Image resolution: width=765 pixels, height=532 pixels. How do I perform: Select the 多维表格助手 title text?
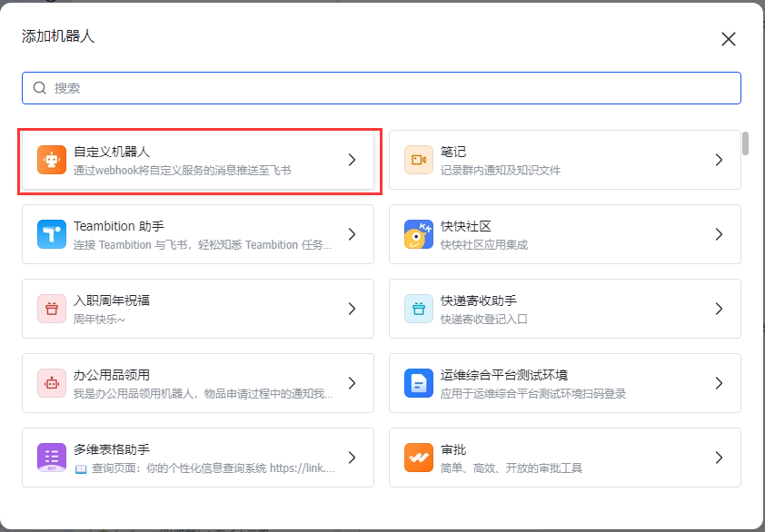point(111,449)
